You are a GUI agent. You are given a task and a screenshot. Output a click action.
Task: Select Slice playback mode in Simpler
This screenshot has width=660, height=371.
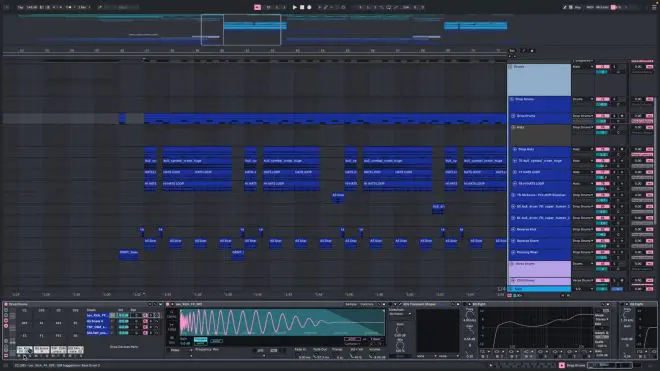pyautogui.click(x=171, y=339)
